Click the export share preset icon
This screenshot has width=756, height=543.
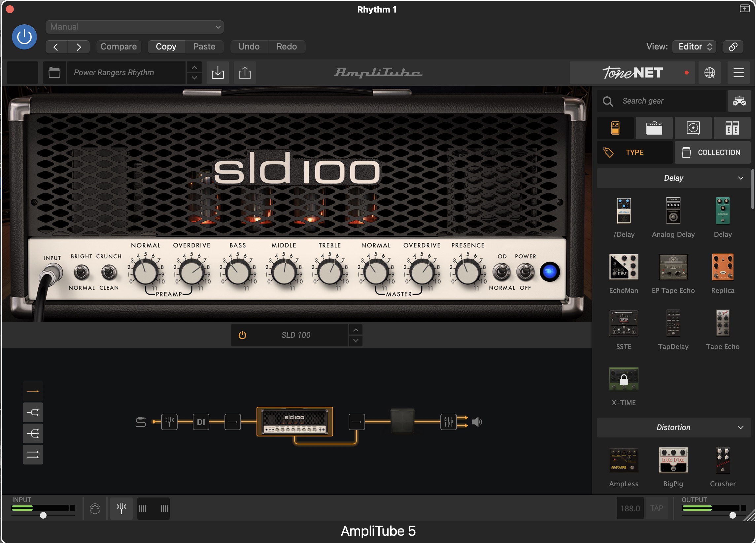pyautogui.click(x=245, y=72)
